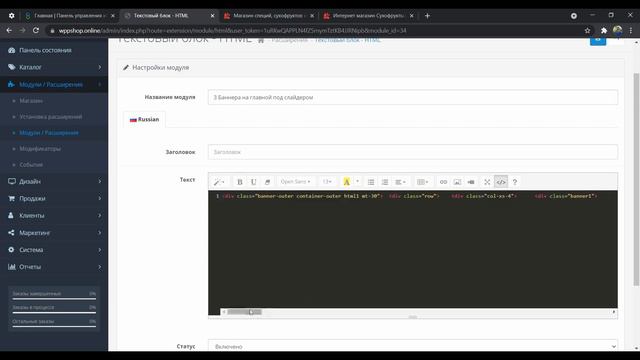Screen dimensions: 640x360
Task: Open the magic wand style dropdown
Action: pos(219,182)
